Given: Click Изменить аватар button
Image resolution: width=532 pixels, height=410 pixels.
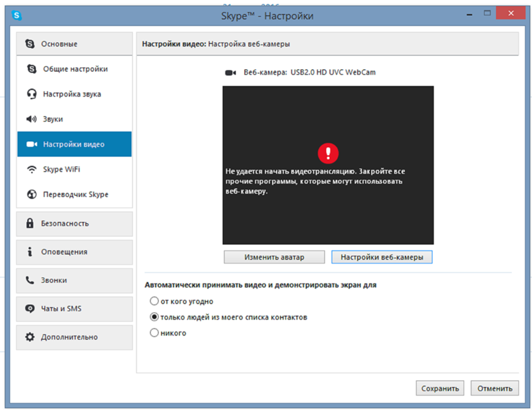Looking at the screenshot, I should click(274, 257).
